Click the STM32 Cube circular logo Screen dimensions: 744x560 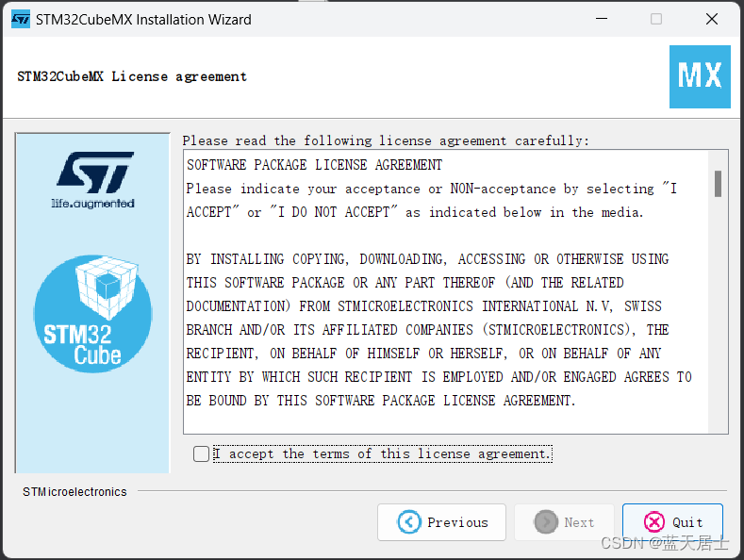(93, 314)
